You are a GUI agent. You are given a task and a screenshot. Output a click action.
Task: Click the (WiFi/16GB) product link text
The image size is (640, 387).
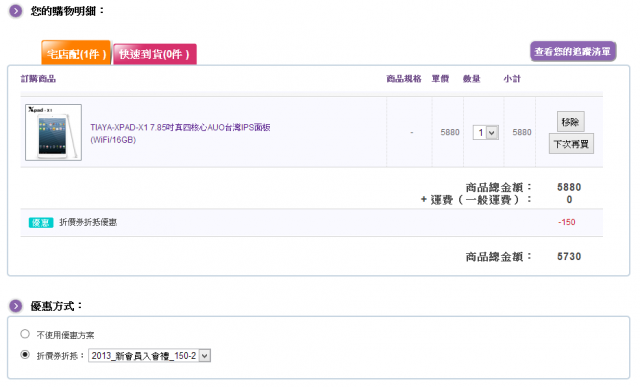113,140
